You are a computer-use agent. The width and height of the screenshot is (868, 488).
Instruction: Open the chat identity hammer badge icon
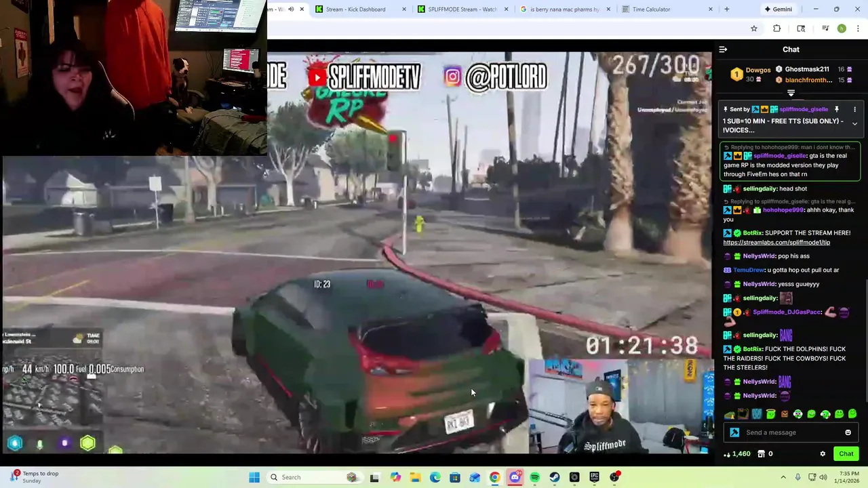(x=734, y=432)
